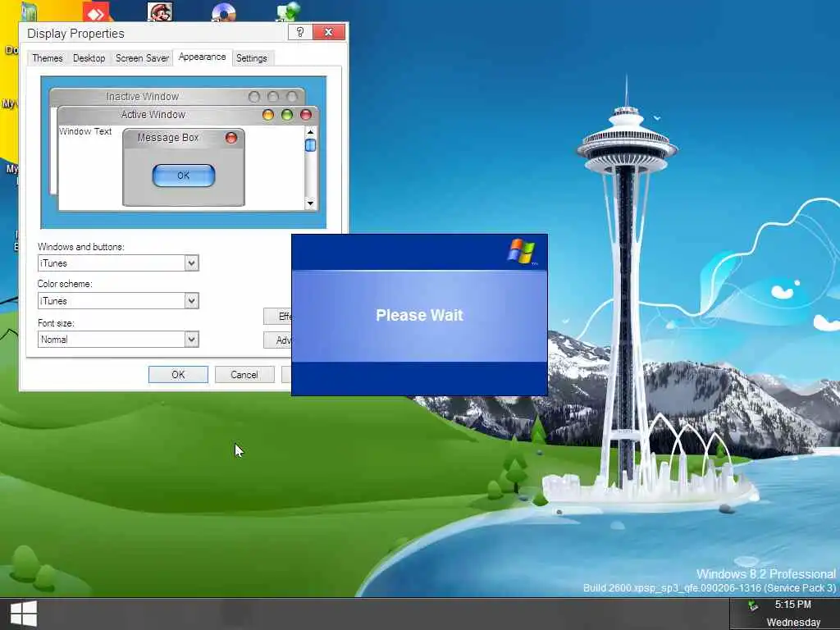Go to the Settings tab
The image size is (840, 630).
251,58
